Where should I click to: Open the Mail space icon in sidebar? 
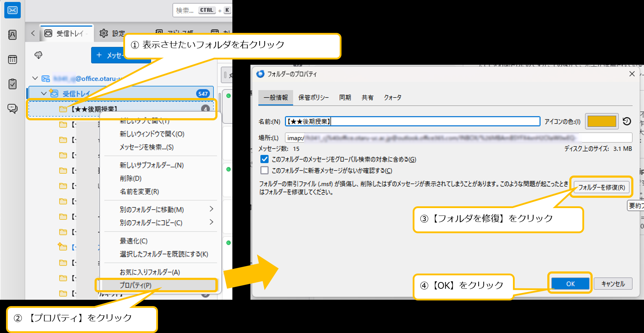pyautogui.click(x=12, y=10)
